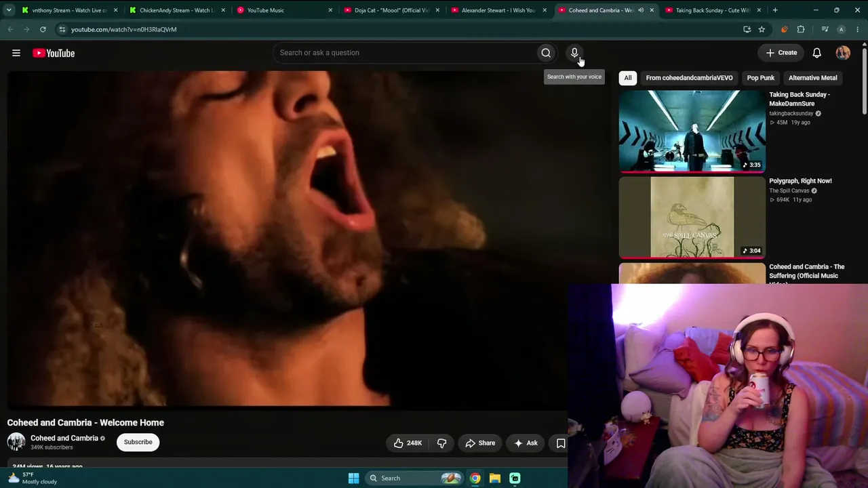Image resolution: width=868 pixels, height=488 pixels.
Task: Click the Ask button below the video
Action: coord(526,443)
